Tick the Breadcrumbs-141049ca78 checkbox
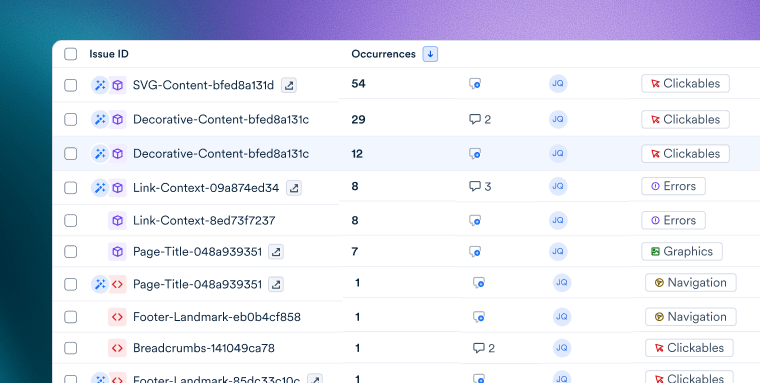The height and width of the screenshot is (383, 760). click(71, 348)
